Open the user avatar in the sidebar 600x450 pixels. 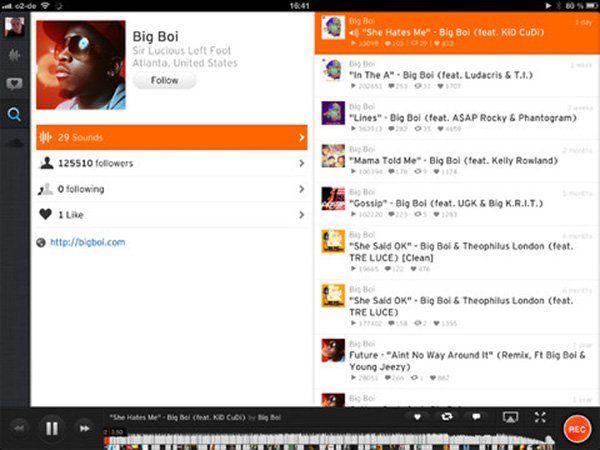pos(14,26)
